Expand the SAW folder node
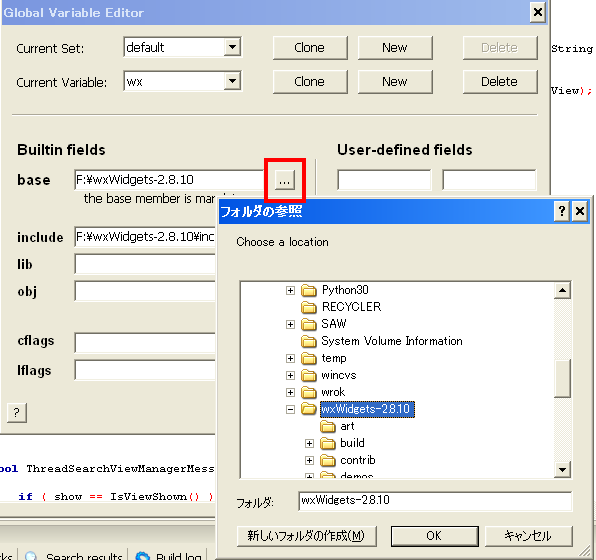596x560 pixels. coord(290,324)
